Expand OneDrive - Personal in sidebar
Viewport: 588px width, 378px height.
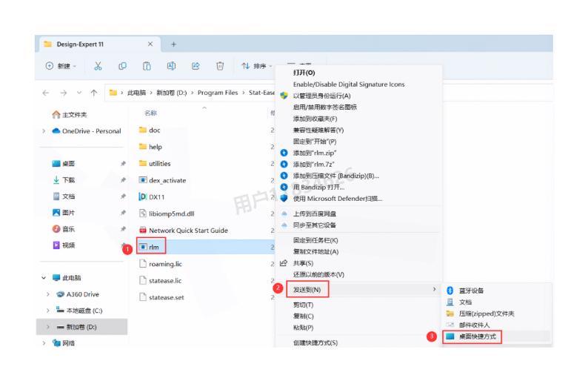pyautogui.click(x=44, y=131)
